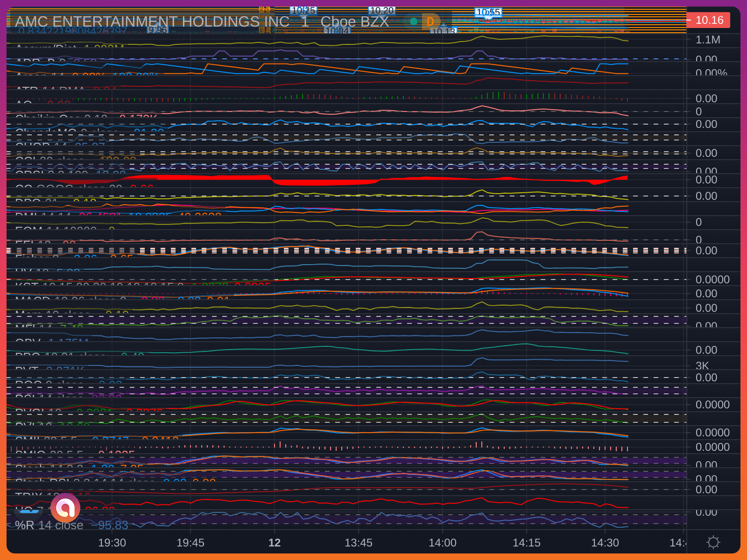Select the 10.16 current price label
The height and width of the screenshot is (560, 747).
[x=709, y=20]
